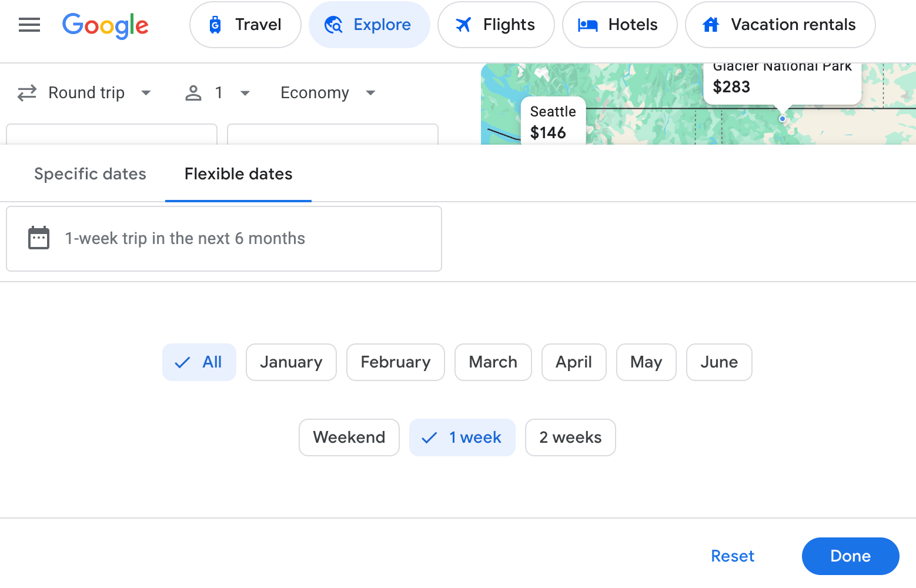Image resolution: width=916 pixels, height=588 pixels.
Task: Click the Explore magnifier globe icon
Action: coord(333,25)
